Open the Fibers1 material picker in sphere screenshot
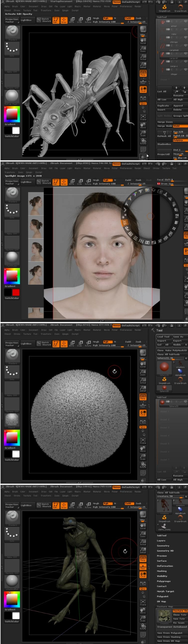 pyautogui.click(x=12, y=421)
